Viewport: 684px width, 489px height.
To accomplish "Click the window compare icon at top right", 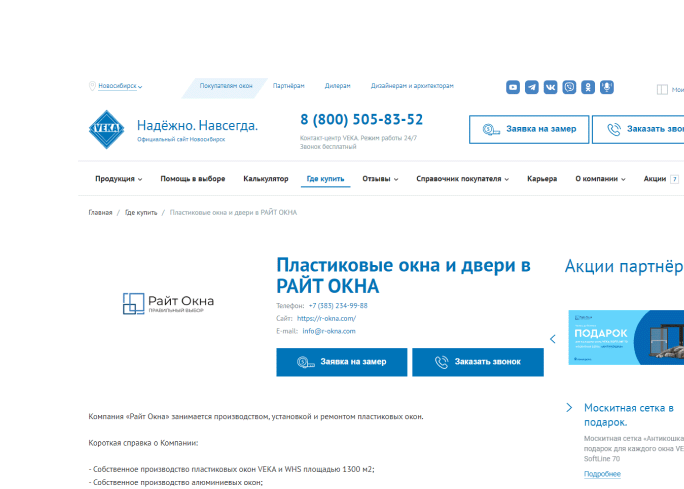I will [x=662, y=89].
